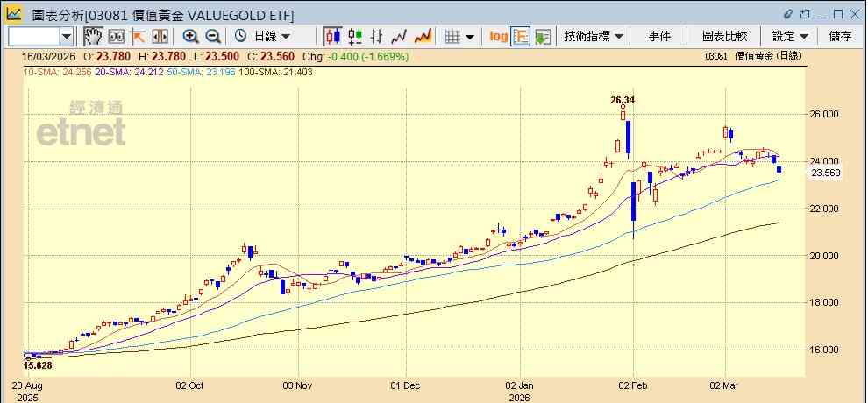Open the 設定 settings dropdown
868x403 pixels.
(791, 37)
